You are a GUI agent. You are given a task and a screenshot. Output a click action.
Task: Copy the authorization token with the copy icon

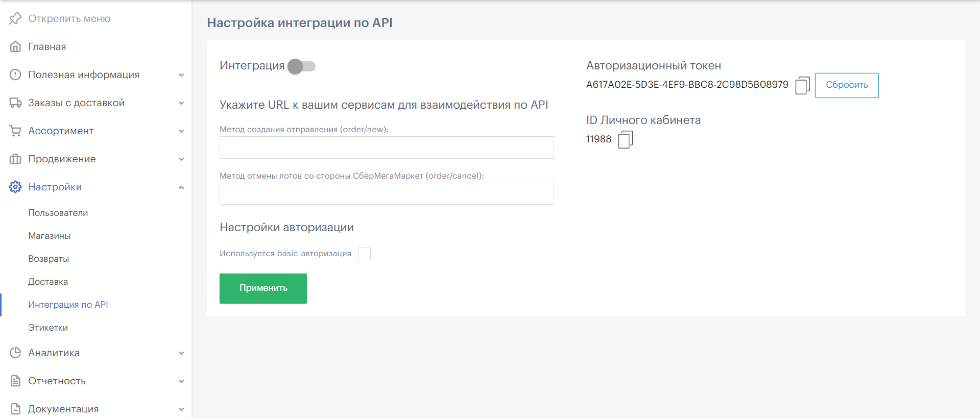(802, 85)
